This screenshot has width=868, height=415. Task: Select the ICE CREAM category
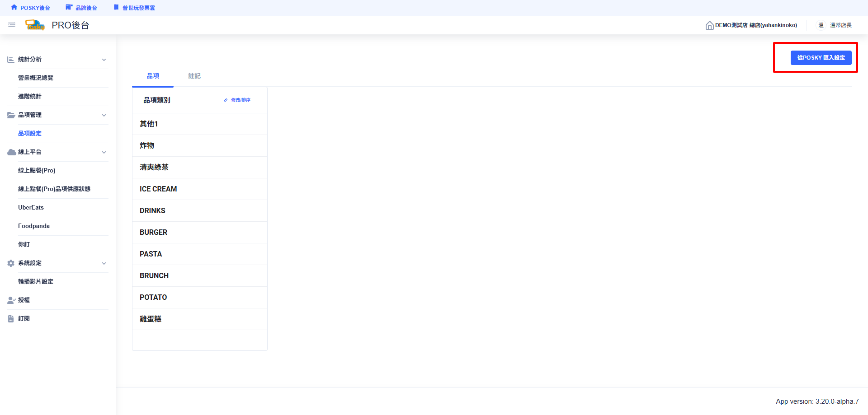click(x=200, y=189)
